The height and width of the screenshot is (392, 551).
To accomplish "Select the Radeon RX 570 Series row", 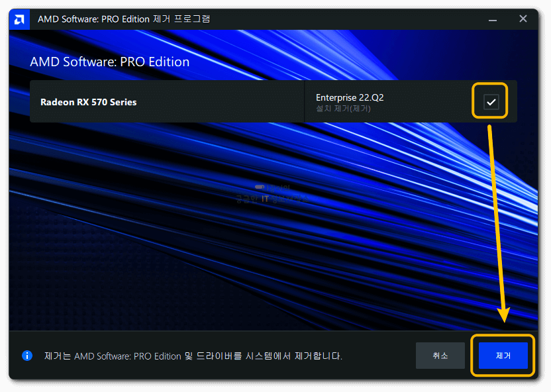I will pos(273,101).
